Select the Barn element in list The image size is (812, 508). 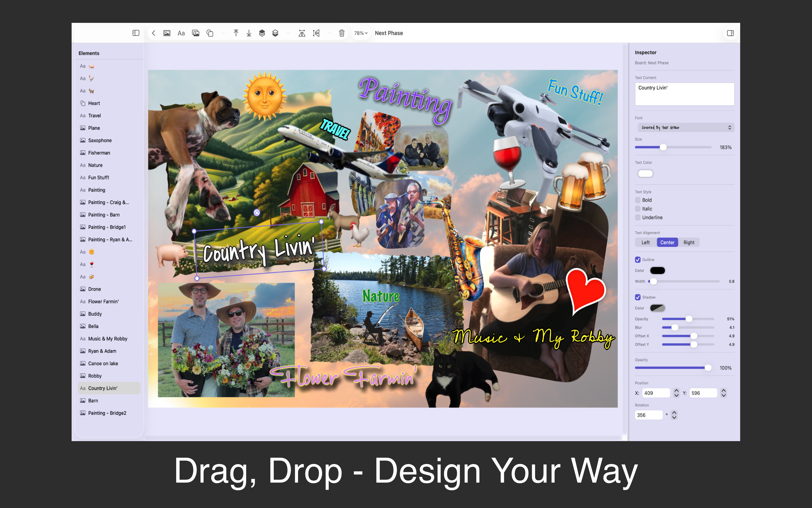click(109, 400)
